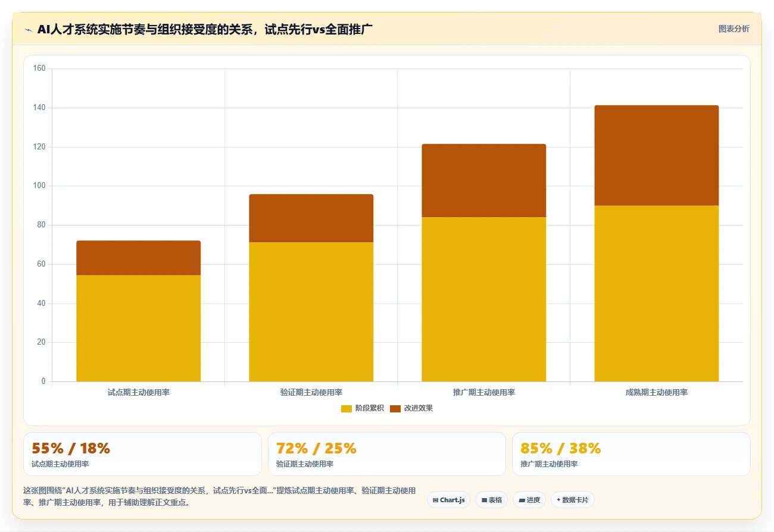
Task: Select the 进度 tag chip
Action: [x=529, y=500]
